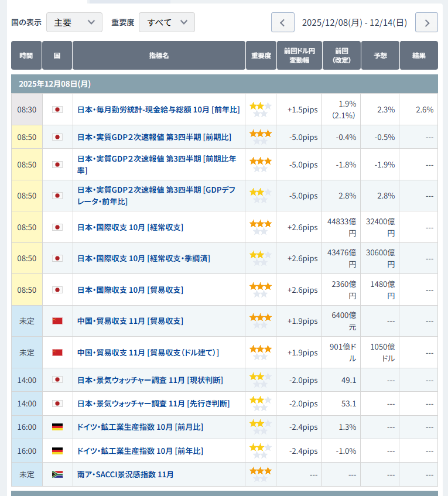Click the date range 2025/12/08 - 12/14 text
The image size is (448, 496).
pyautogui.click(x=354, y=23)
